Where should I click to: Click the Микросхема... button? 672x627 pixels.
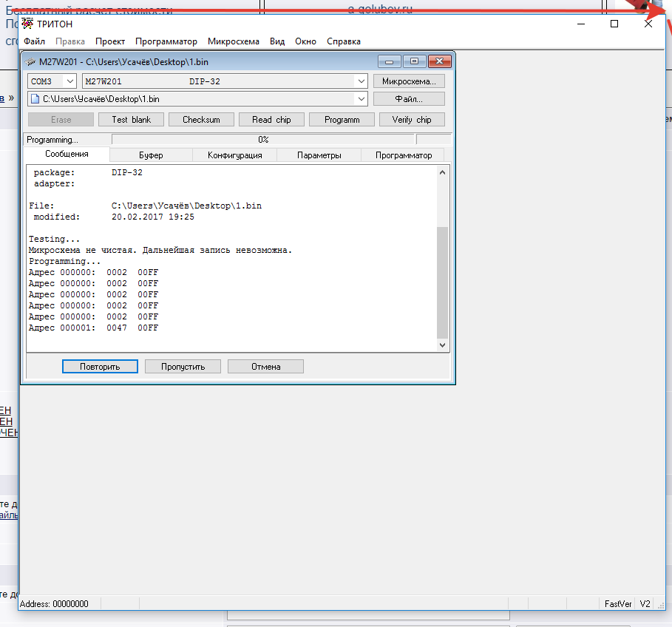pos(409,81)
